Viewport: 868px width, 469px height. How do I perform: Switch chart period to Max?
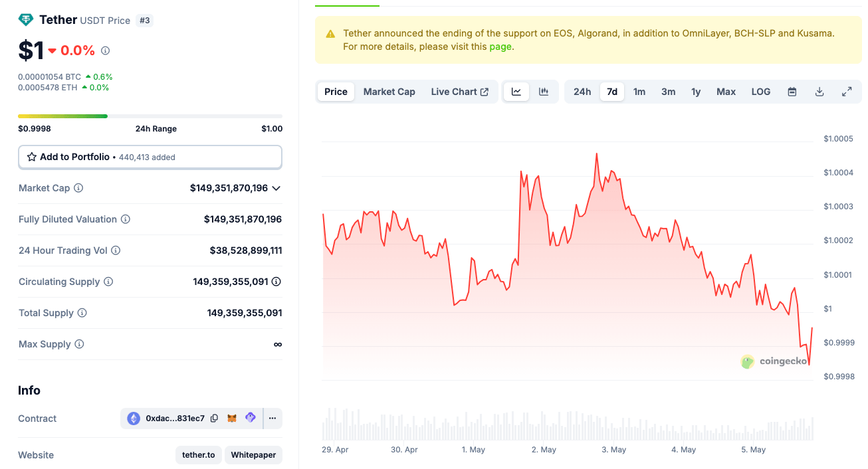(x=726, y=91)
